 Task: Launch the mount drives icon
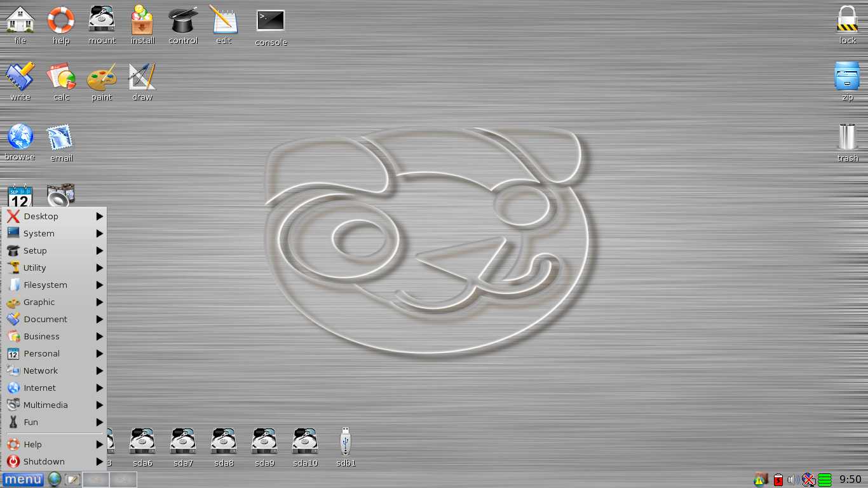102,20
